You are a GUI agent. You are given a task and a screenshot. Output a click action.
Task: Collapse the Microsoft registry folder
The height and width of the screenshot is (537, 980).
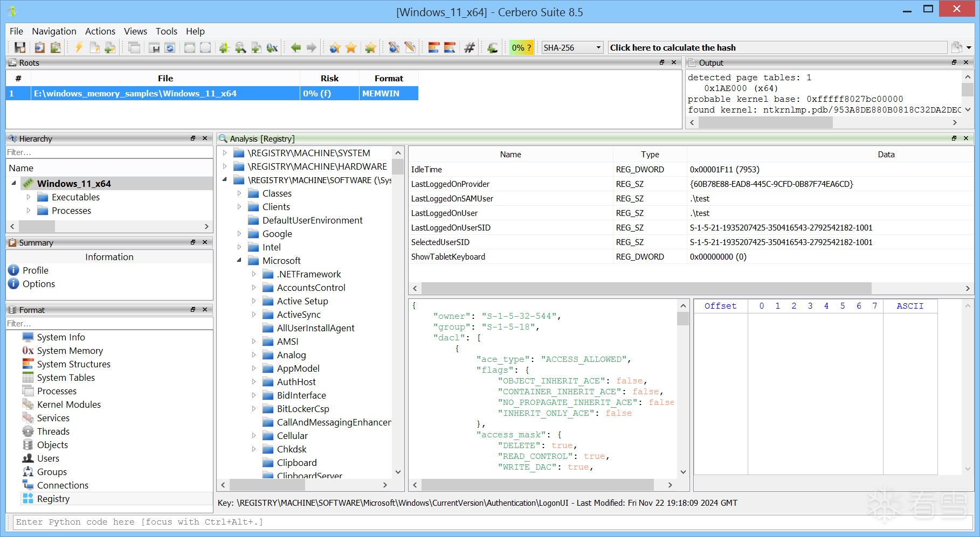click(x=239, y=261)
